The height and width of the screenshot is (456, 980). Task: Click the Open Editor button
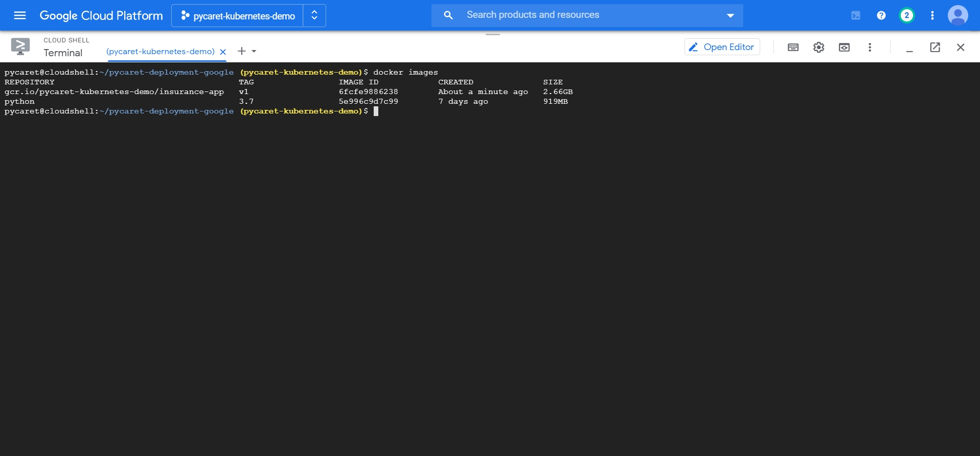tap(722, 47)
